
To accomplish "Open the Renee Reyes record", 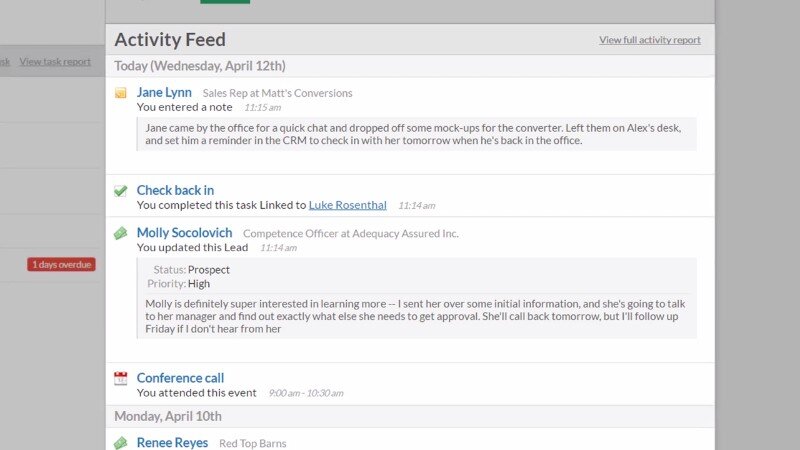I will click(x=172, y=442).
